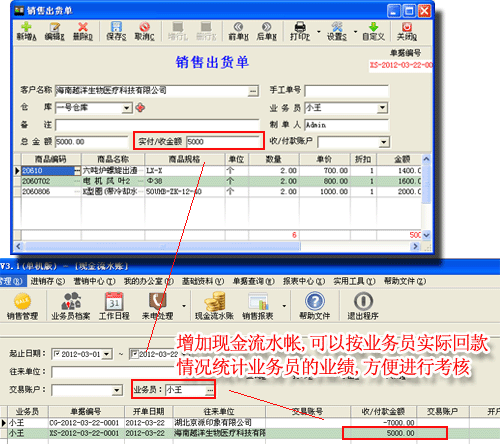Expand the 业务员 salesperson dropdown in form
The image size is (500, 444).
point(382,108)
